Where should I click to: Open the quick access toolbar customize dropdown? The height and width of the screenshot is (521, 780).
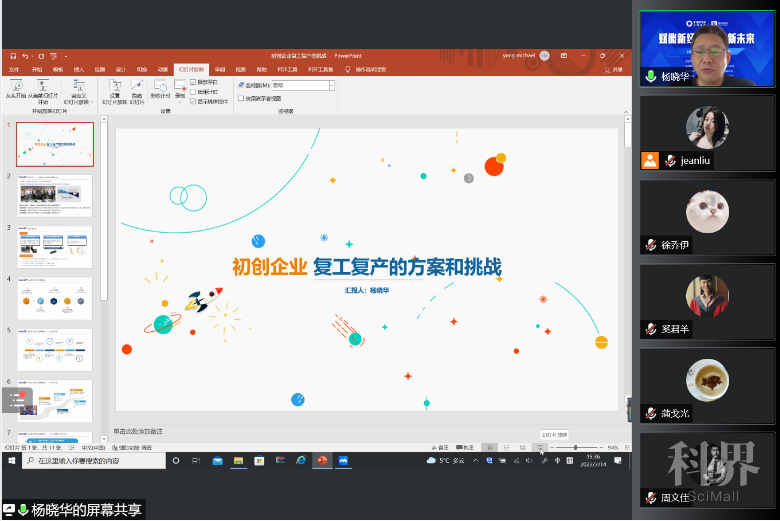click(x=66, y=57)
